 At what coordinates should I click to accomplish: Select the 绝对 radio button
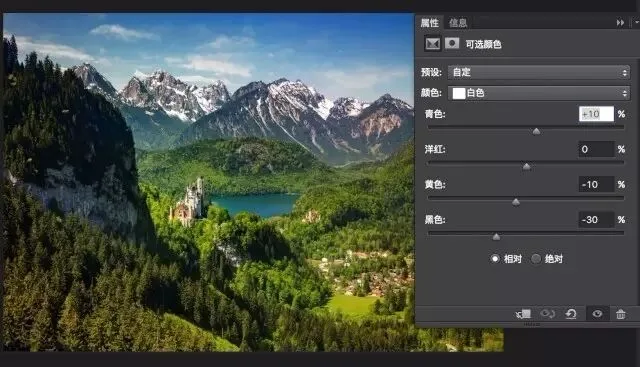[536, 258]
